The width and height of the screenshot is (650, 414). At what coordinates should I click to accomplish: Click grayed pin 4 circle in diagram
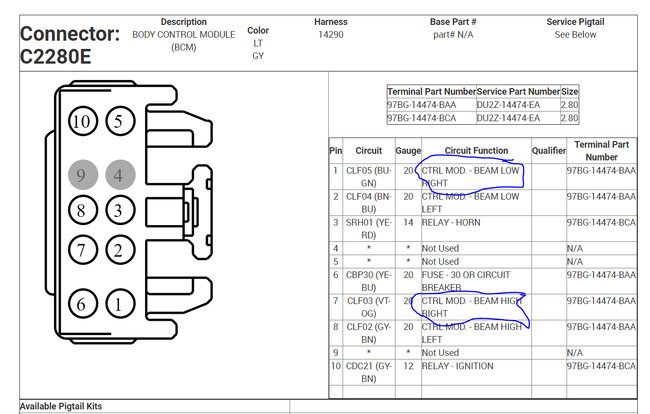(x=120, y=174)
